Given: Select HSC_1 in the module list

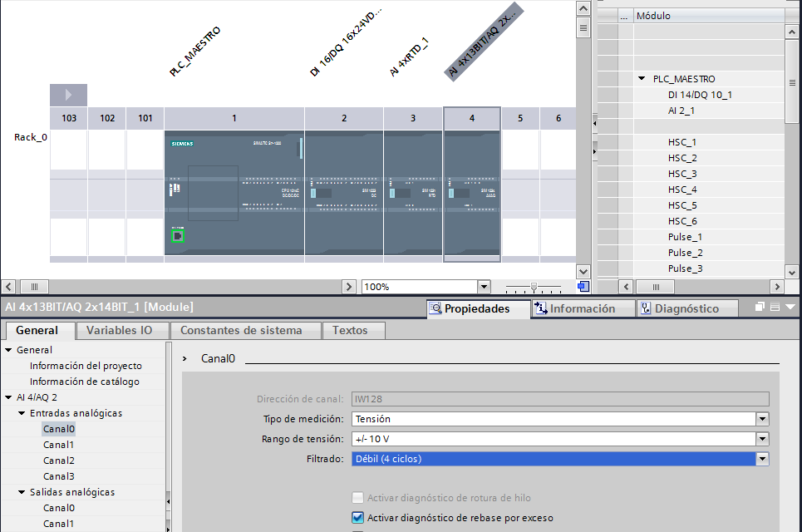Looking at the screenshot, I should coord(681,142).
